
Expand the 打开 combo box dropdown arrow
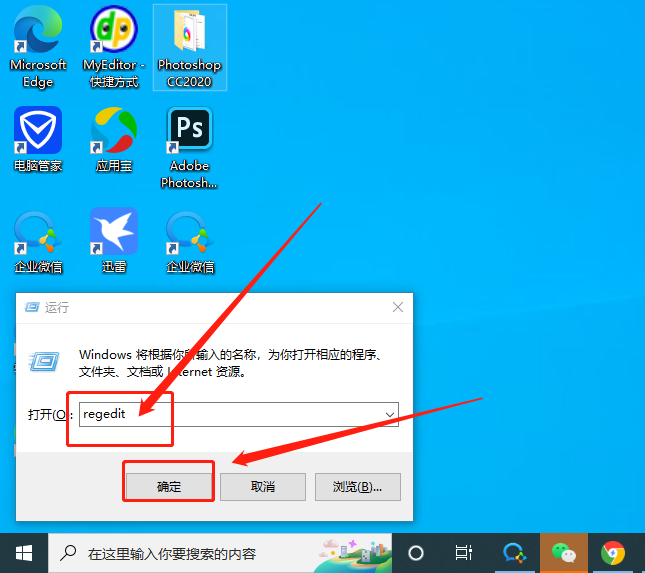point(389,414)
